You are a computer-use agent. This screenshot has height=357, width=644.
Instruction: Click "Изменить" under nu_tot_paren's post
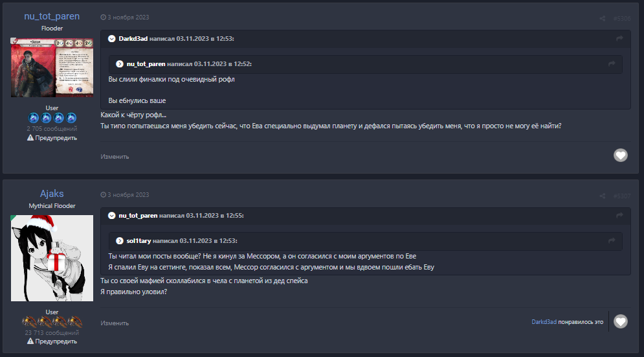tap(115, 156)
